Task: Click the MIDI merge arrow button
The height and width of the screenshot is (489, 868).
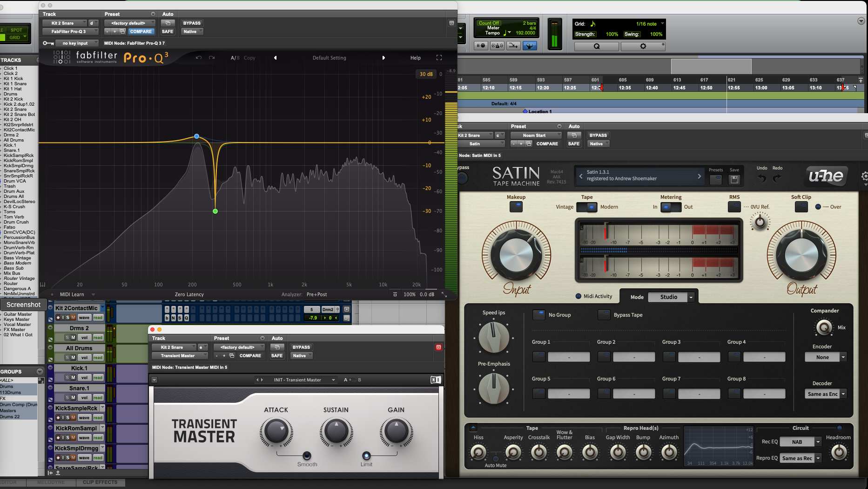Action: pyautogui.click(x=513, y=46)
